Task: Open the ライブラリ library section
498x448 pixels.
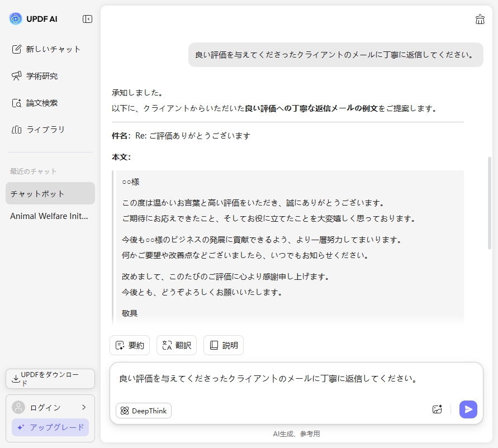Action: click(43, 130)
